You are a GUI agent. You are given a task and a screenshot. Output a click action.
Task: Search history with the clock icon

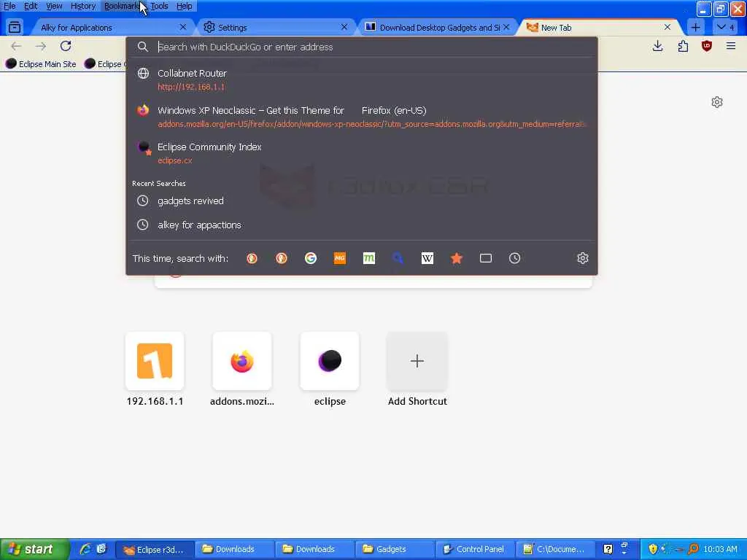pyautogui.click(x=514, y=258)
